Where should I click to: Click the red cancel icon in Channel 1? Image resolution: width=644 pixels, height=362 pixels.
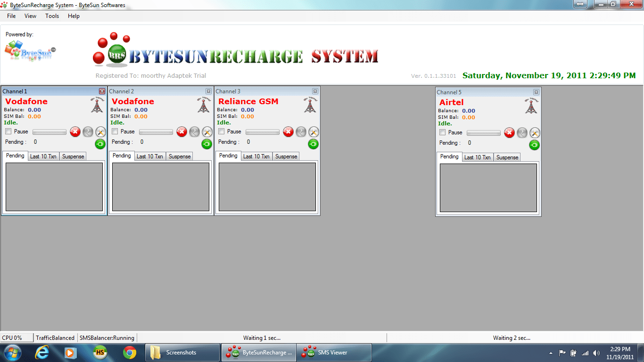[x=75, y=132]
